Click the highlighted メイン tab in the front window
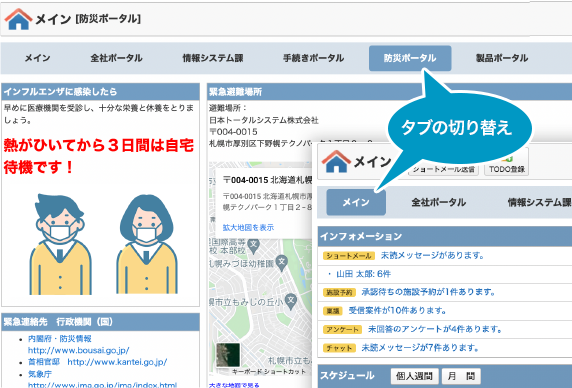This screenshot has height=388, width=572. click(x=356, y=202)
